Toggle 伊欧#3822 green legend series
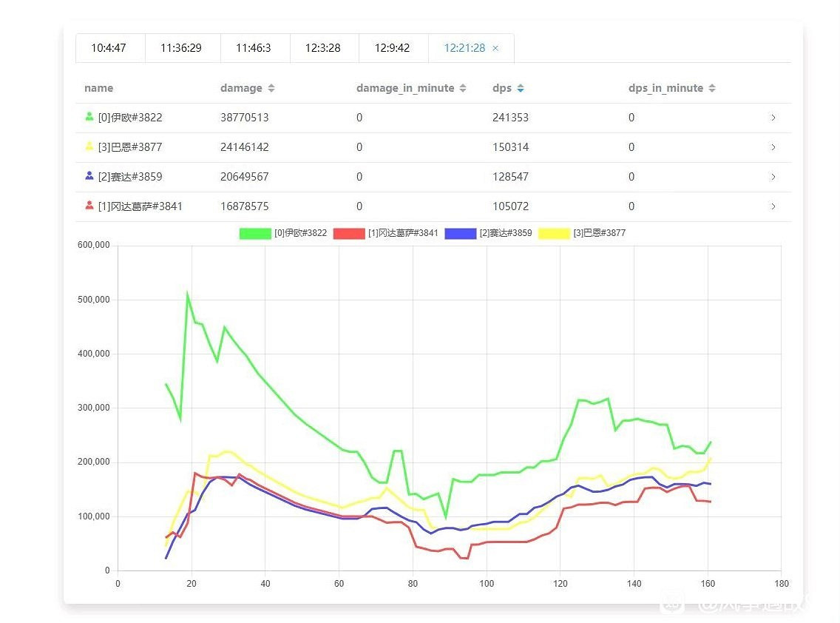Screen dimensions: 840x623 pyautogui.click(x=255, y=233)
